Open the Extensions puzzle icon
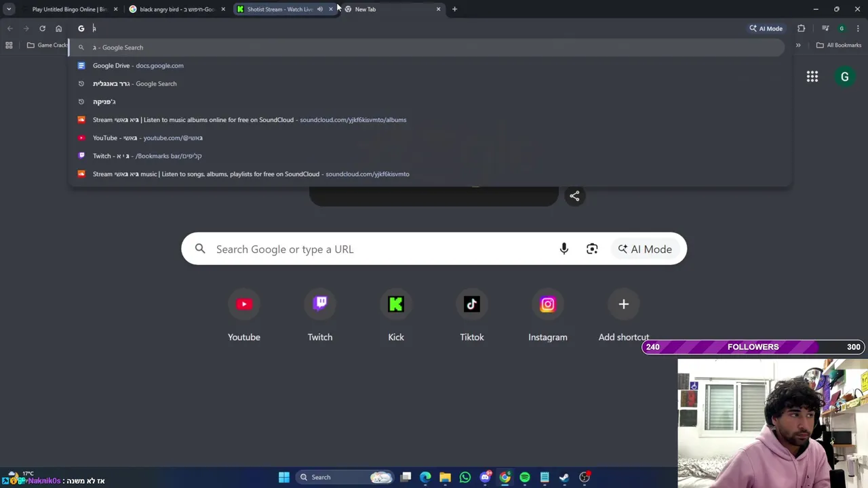The width and height of the screenshot is (868, 488). (802, 28)
